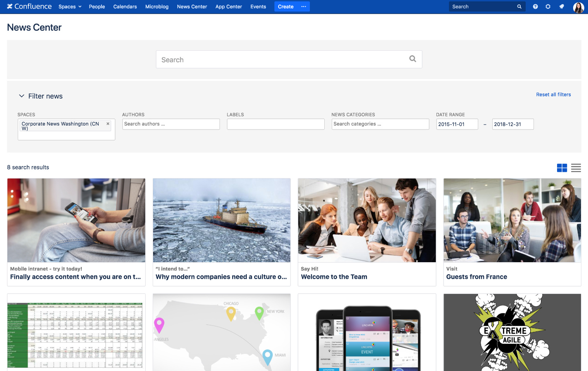Open the help question mark icon
The image size is (588, 371).
pos(535,7)
